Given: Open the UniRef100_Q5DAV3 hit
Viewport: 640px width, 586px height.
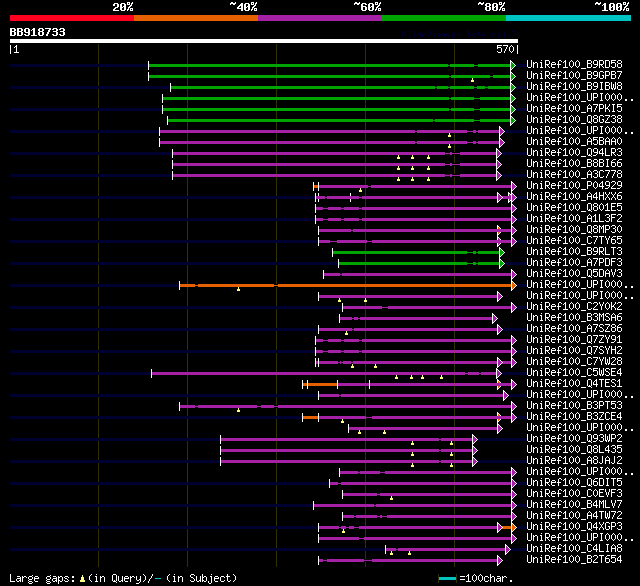Looking at the screenshot, I should [574, 274].
